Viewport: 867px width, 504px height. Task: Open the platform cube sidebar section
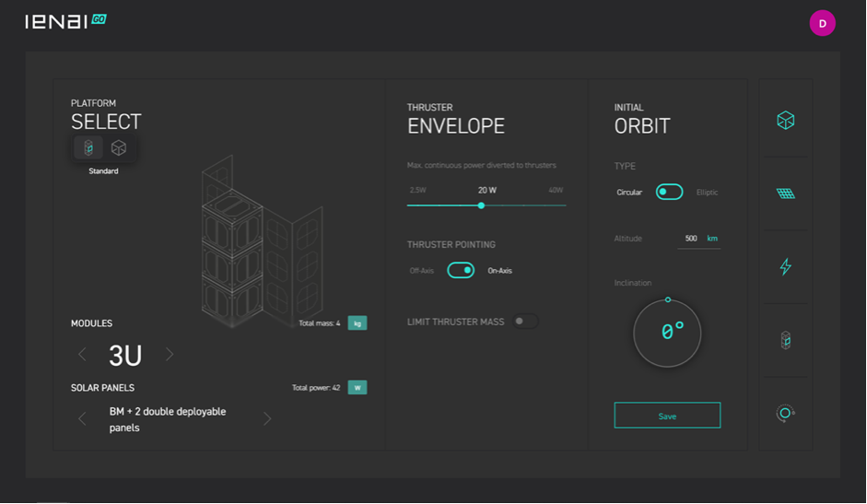(785, 120)
